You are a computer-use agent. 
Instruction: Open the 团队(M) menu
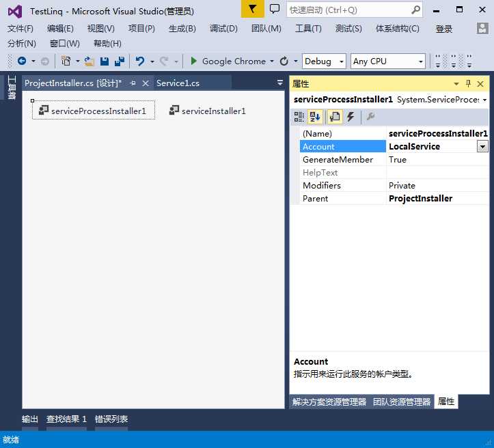tap(266, 29)
